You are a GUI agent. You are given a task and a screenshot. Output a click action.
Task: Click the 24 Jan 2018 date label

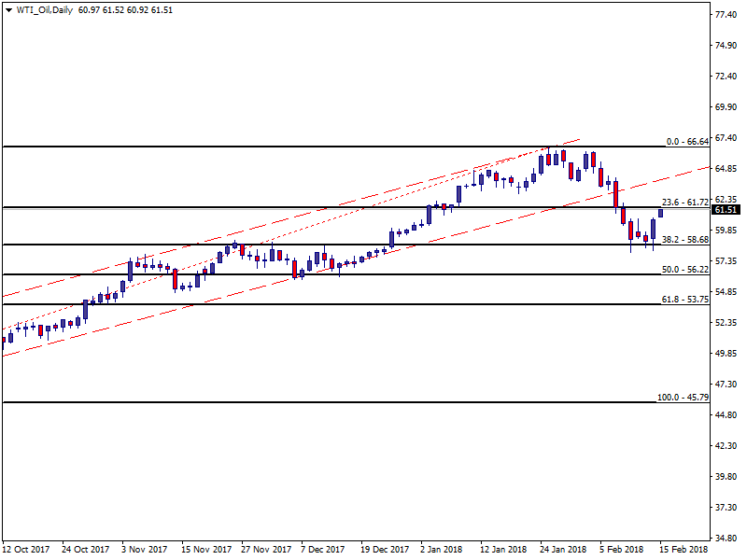564,550
